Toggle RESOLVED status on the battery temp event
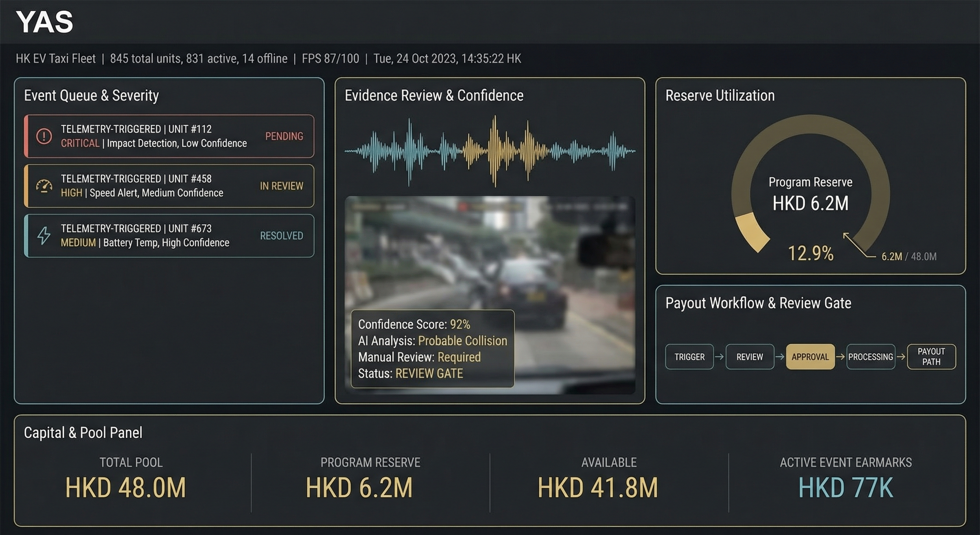980x535 pixels. (282, 236)
